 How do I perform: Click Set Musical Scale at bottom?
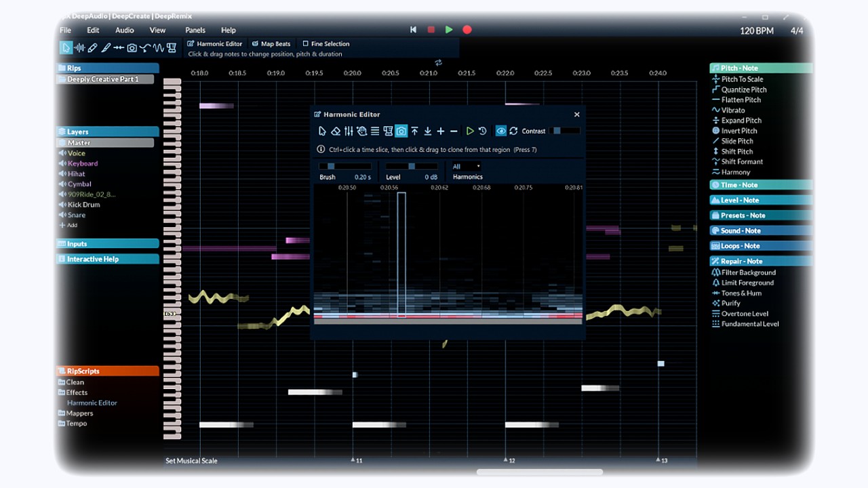tap(192, 461)
